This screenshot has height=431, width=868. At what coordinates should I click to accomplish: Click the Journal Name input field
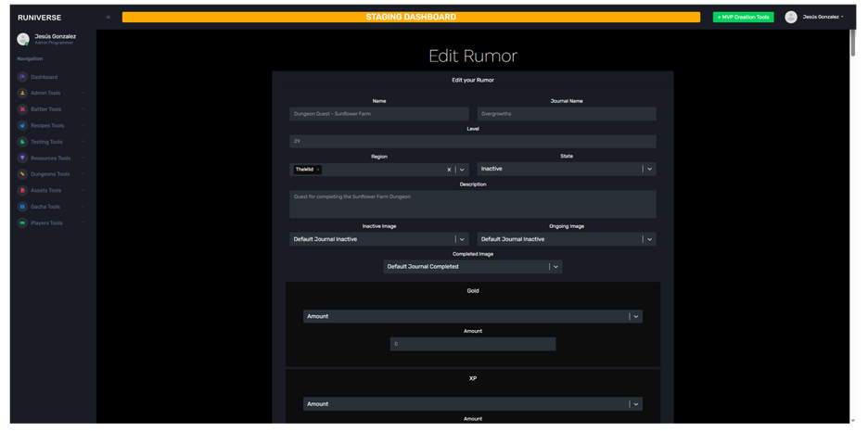pyautogui.click(x=567, y=114)
